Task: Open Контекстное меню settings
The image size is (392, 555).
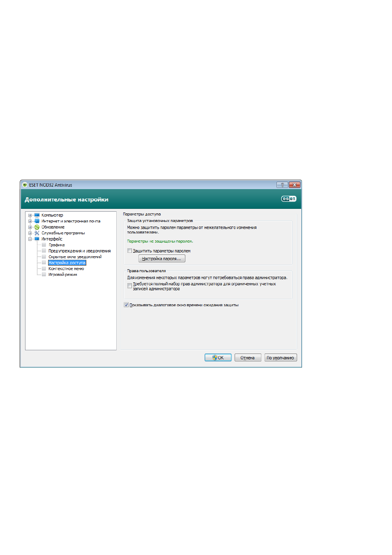Action: click(x=66, y=269)
